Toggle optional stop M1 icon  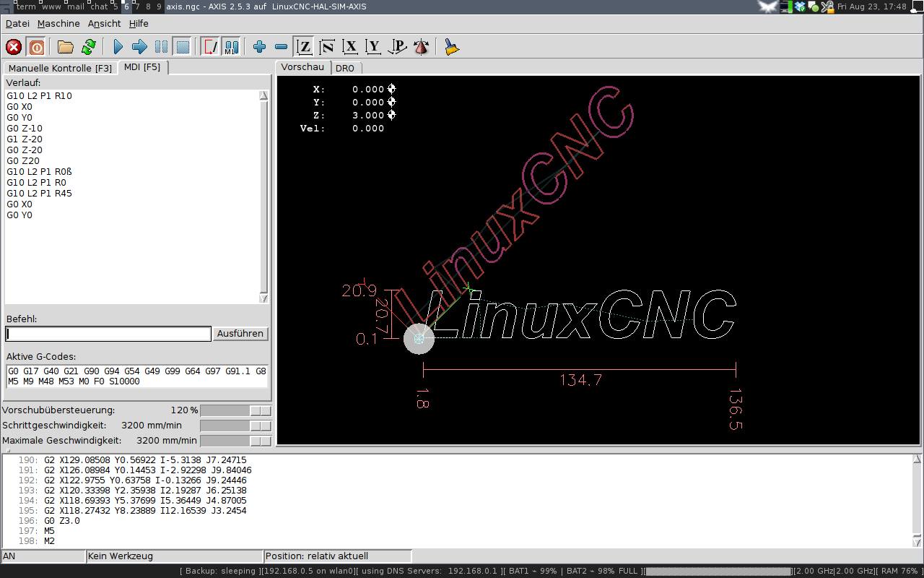point(231,47)
